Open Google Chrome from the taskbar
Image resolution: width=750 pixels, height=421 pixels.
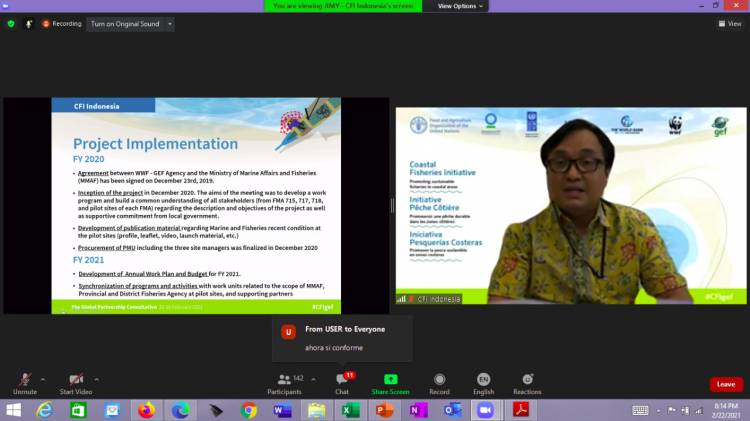(x=249, y=410)
